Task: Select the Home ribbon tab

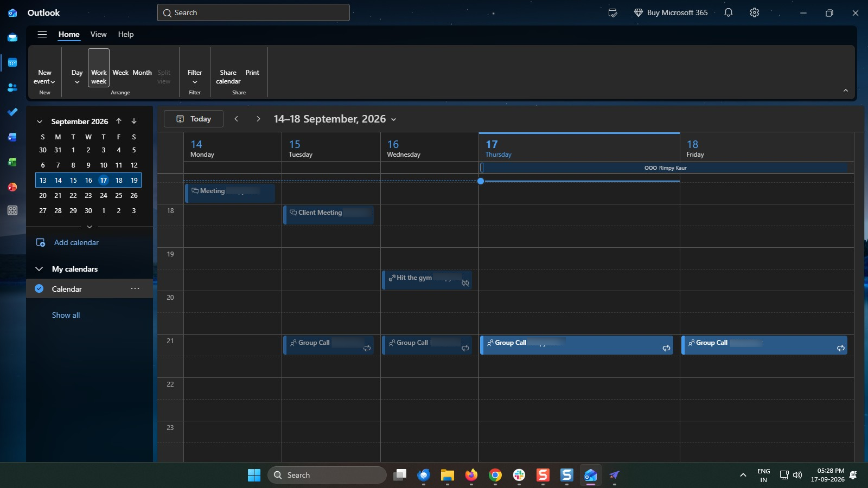Action: coord(69,34)
